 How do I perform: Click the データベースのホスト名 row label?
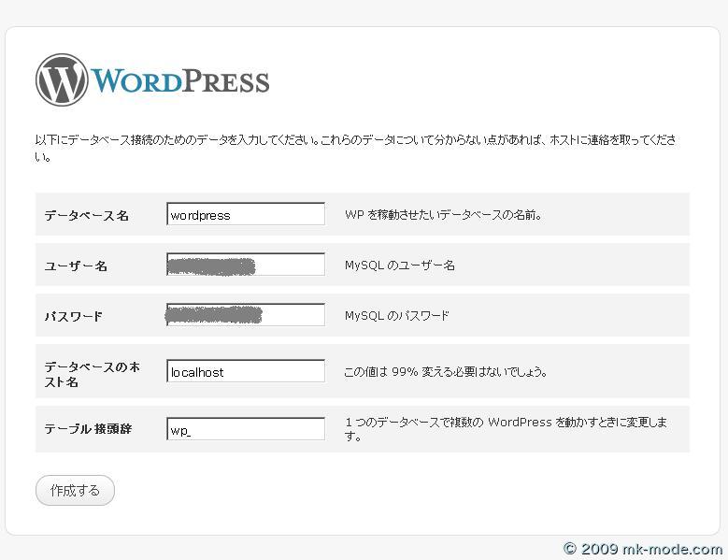(x=92, y=374)
